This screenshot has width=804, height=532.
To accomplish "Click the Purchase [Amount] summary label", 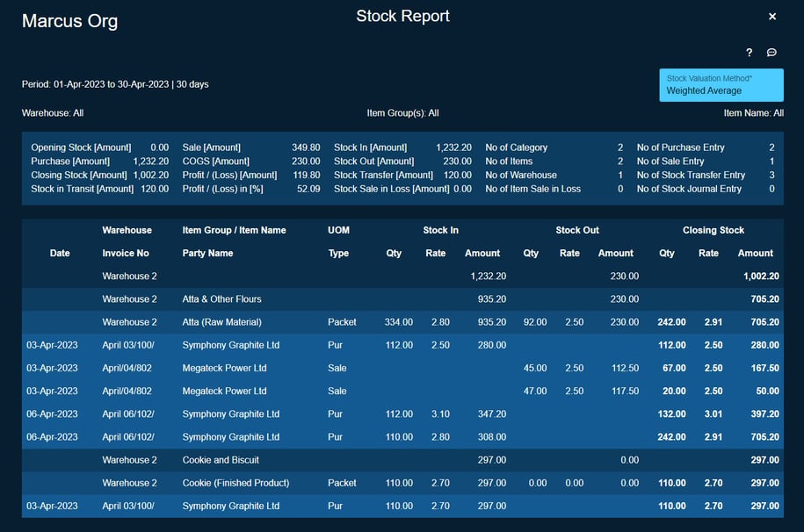I will coord(70,161).
